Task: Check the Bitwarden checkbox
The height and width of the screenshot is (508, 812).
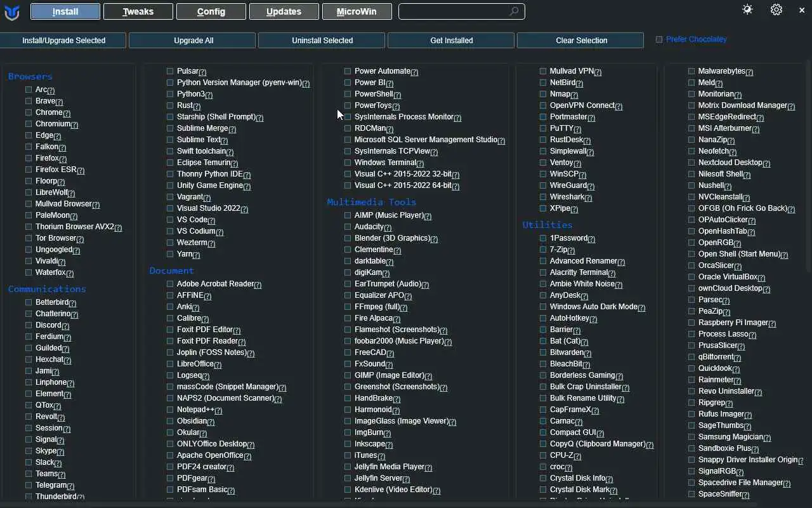Action: coord(543,352)
